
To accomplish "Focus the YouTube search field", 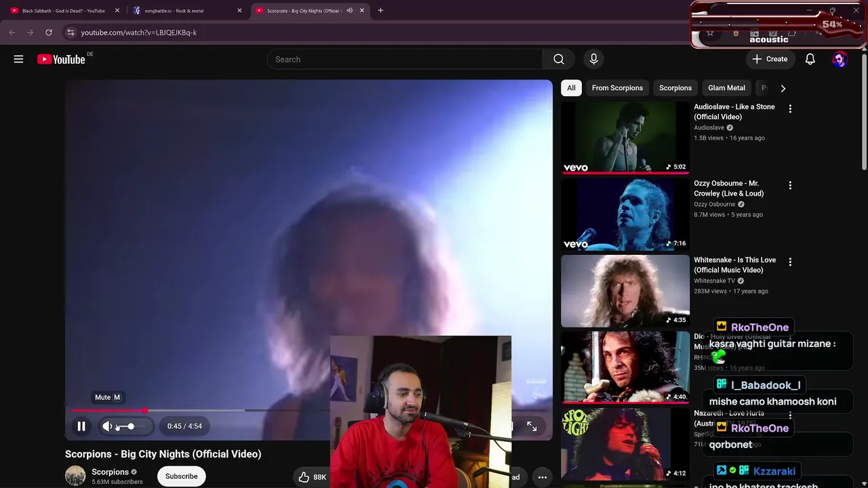I will pyautogui.click(x=404, y=59).
